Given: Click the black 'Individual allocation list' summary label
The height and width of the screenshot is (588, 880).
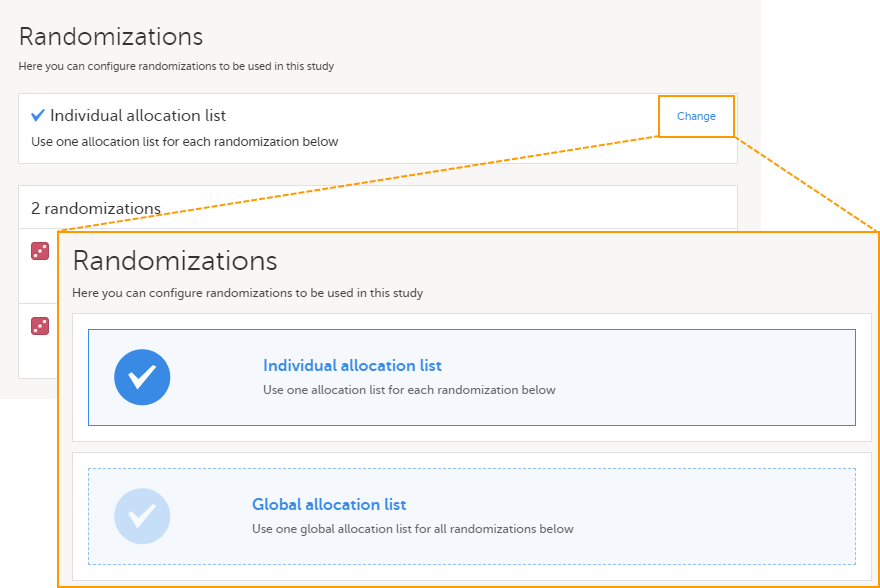Looking at the screenshot, I should tap(138, 116).
